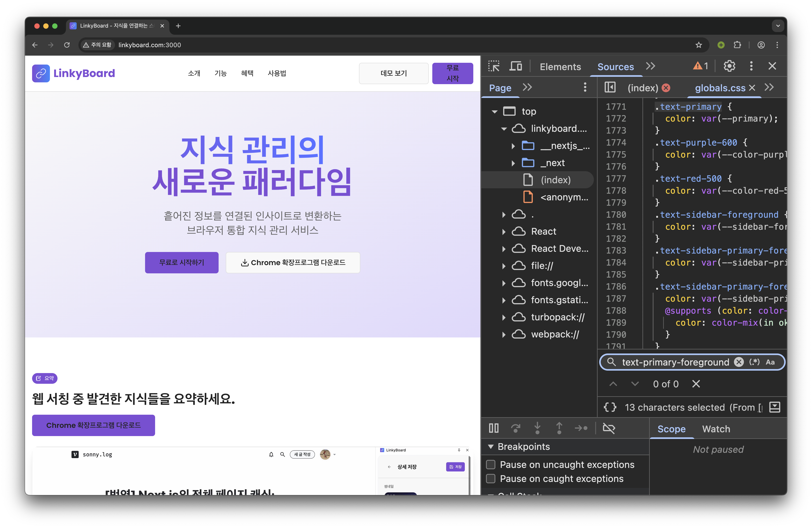Screen dimensions: 812x528
Task: Switch to the Elements tab
Action: (x=560, y=67)
